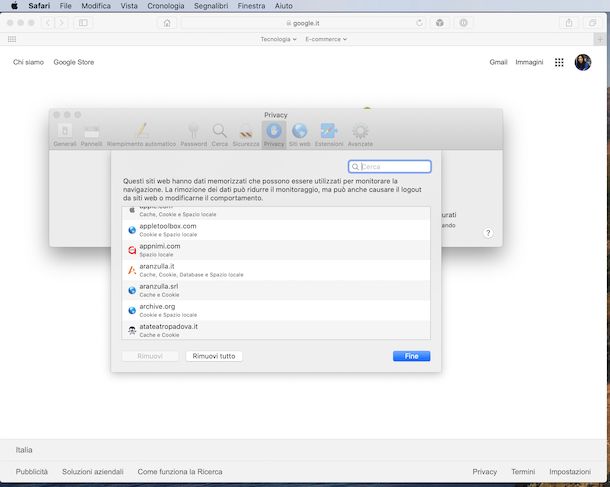610x487 pixels.
Task: Open the Apple menu
Action: tap(14, 6)
